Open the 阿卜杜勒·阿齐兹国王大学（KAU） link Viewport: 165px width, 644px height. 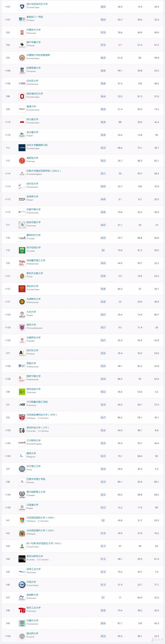(x=44, y=543)
